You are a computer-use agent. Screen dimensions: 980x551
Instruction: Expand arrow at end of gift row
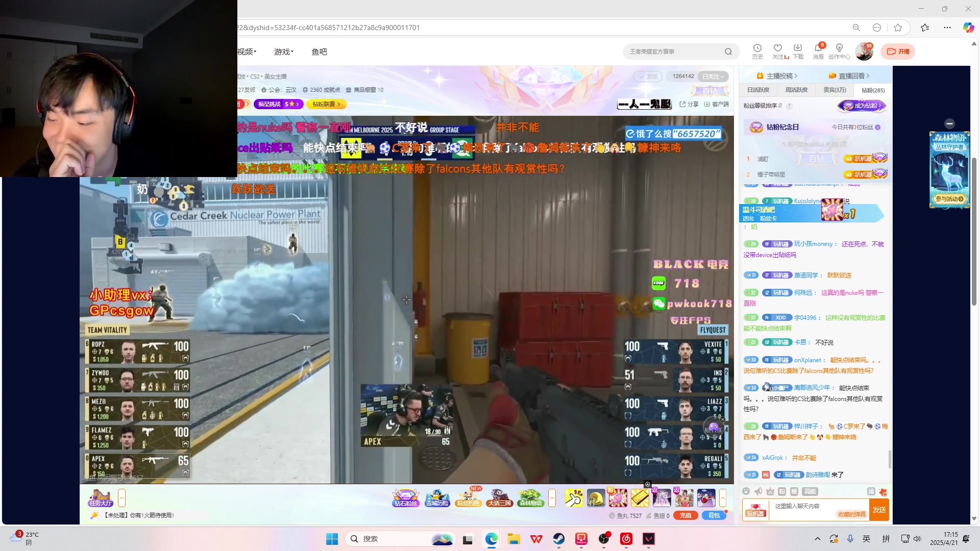(723, 497)
